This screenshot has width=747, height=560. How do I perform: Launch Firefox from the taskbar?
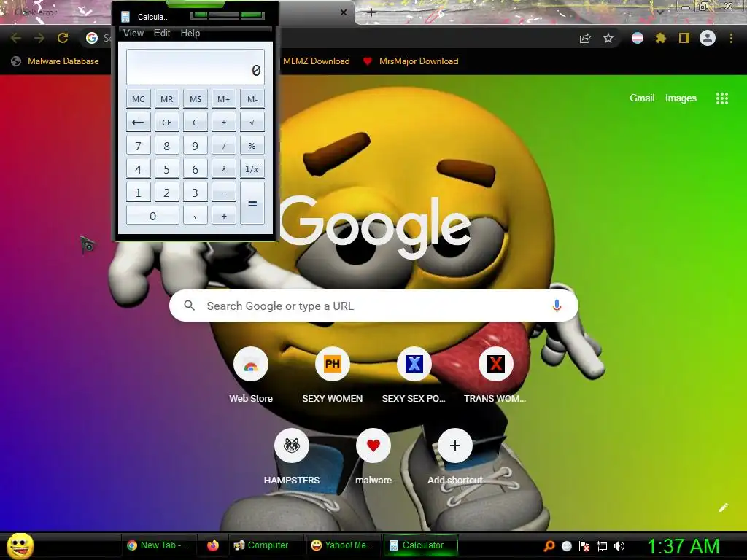coord(213,545)
